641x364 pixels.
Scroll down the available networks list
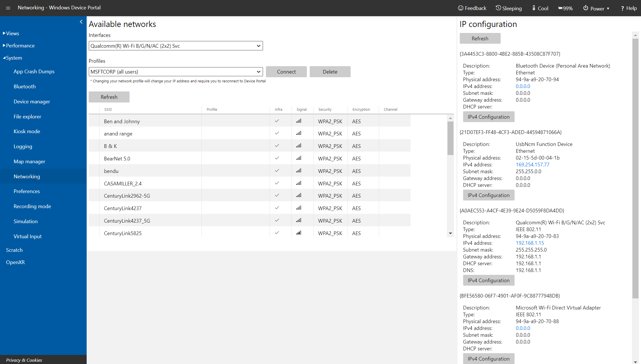[451, 234]
